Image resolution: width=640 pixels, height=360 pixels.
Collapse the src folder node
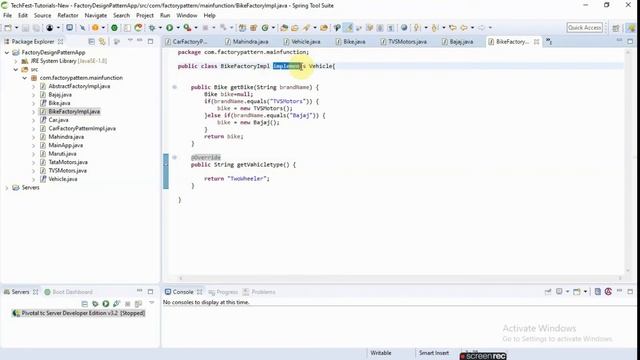16,69
